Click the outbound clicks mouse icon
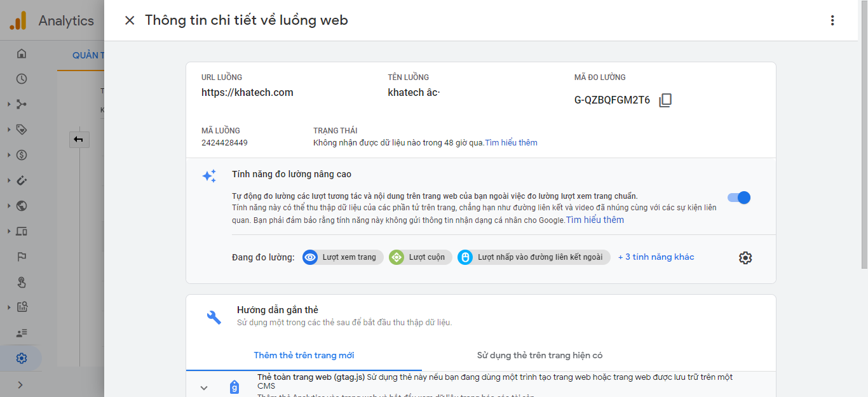Viewport: 868px width, 397px height. [465, 257]
